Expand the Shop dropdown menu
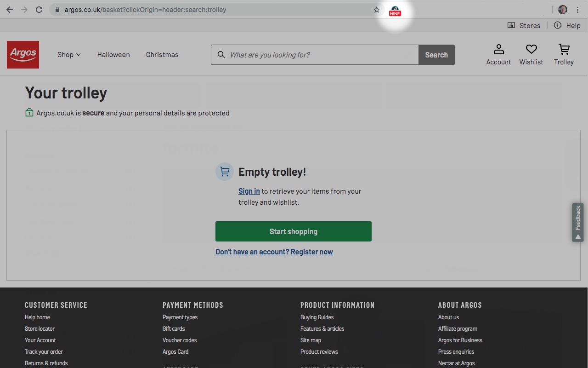The height and width of the screenshot is (368, 588). coord(69,54)
